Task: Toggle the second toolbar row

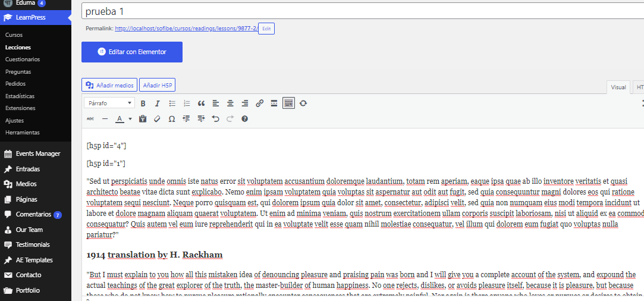Action: (289, 104)
